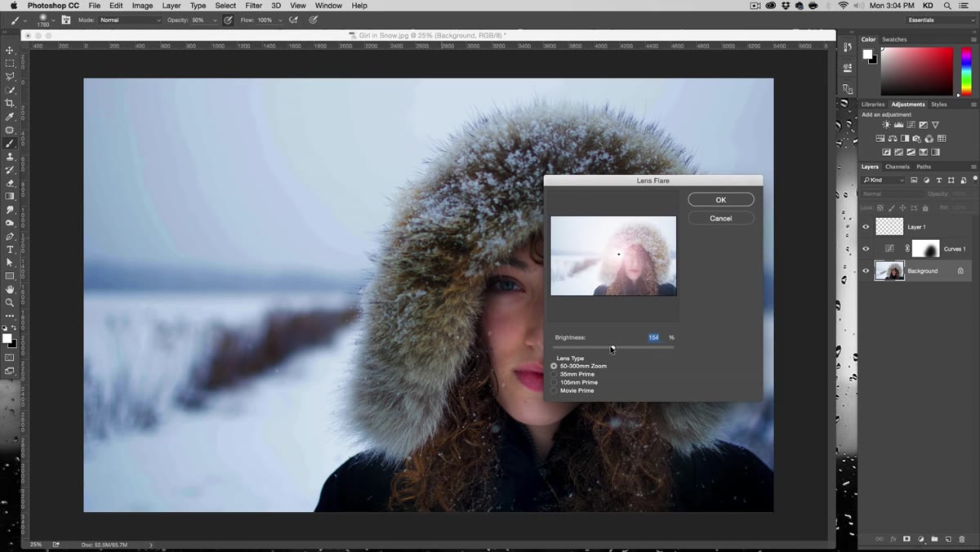Open the tool preset picker arrow
Image resolution: width=980 pixels, height=552 pixels.
coord(24,20)
